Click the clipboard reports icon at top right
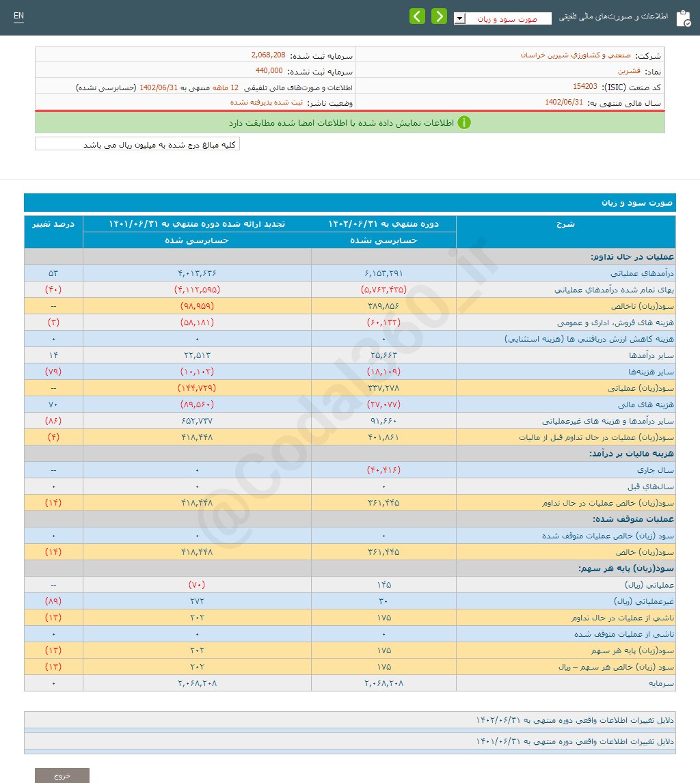Viewport: 700px width, 783px height. [x=684, y=17]
